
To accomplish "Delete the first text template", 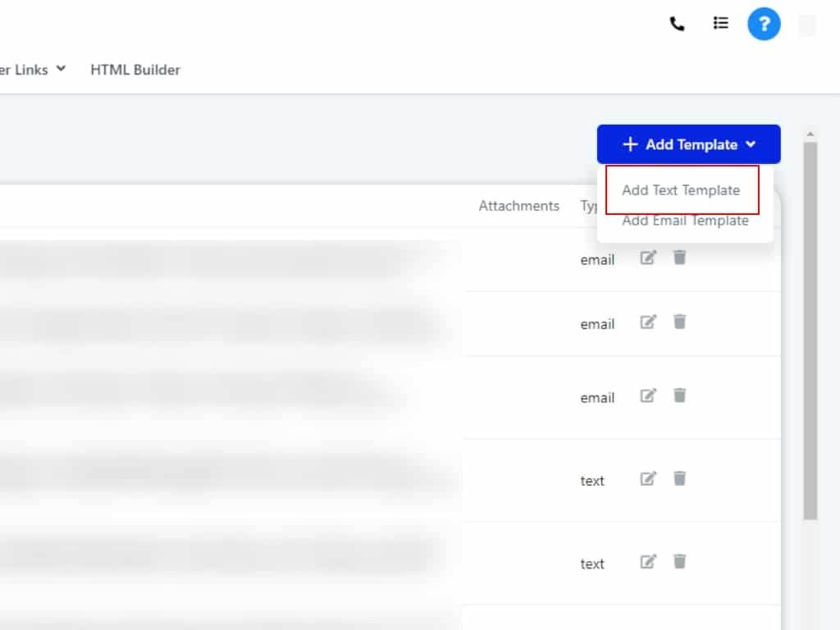I will (679, 479).
